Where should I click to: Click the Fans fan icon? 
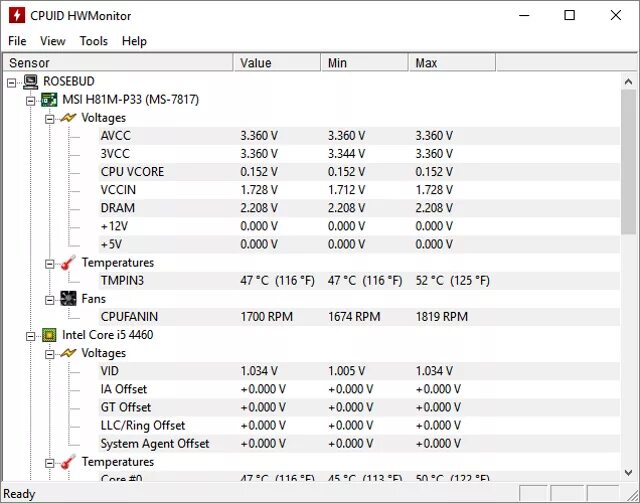tap(68, 299)
